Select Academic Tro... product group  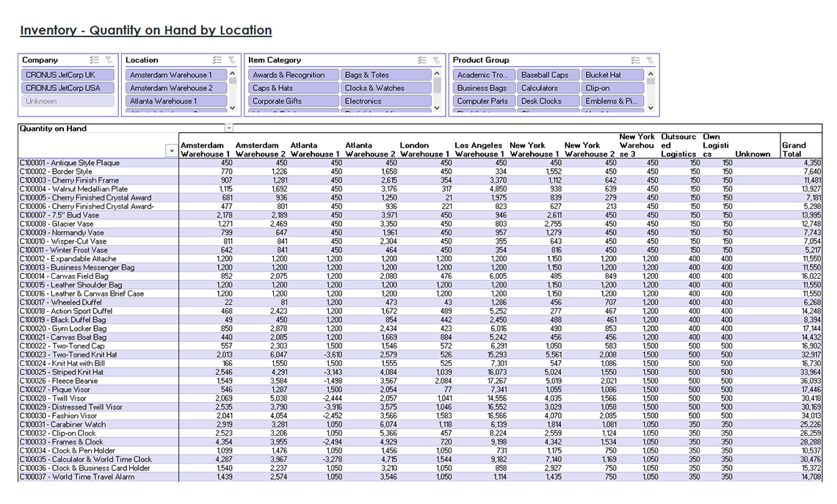pos(485,75)
